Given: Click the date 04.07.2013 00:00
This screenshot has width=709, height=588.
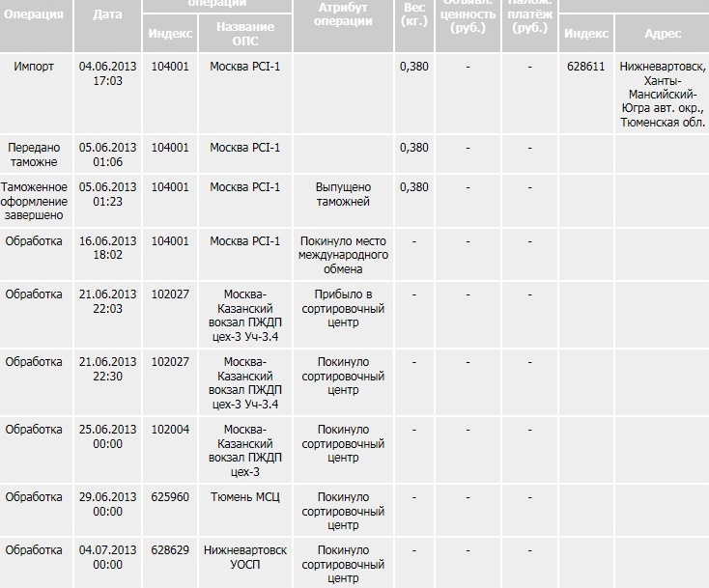Looking at the screenshot, I should point(107,556).
